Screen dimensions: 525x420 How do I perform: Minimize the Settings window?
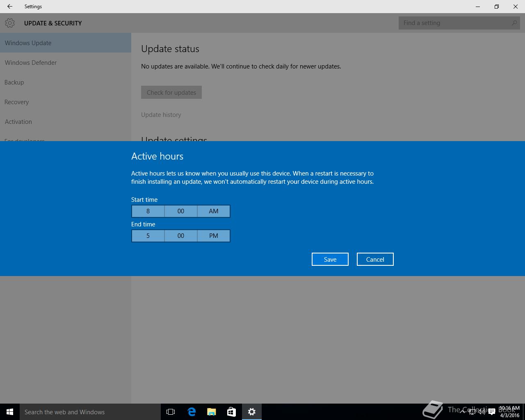pos(478,7)
